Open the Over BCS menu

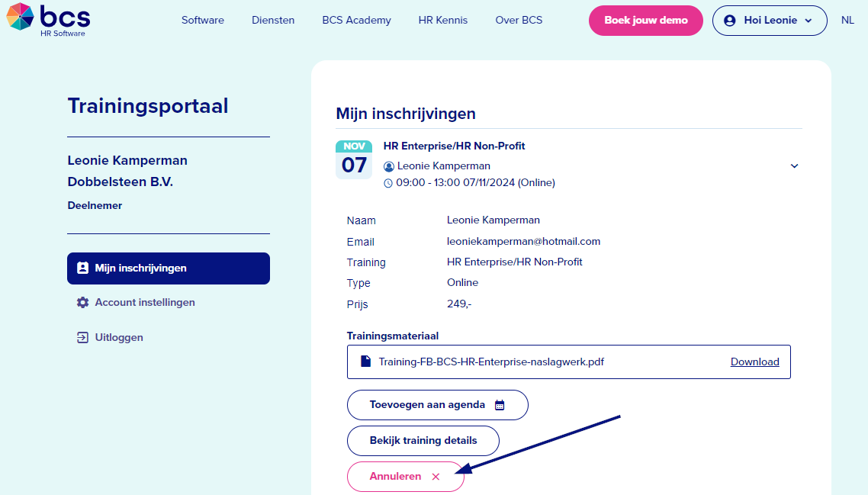(x=519, y=20)
